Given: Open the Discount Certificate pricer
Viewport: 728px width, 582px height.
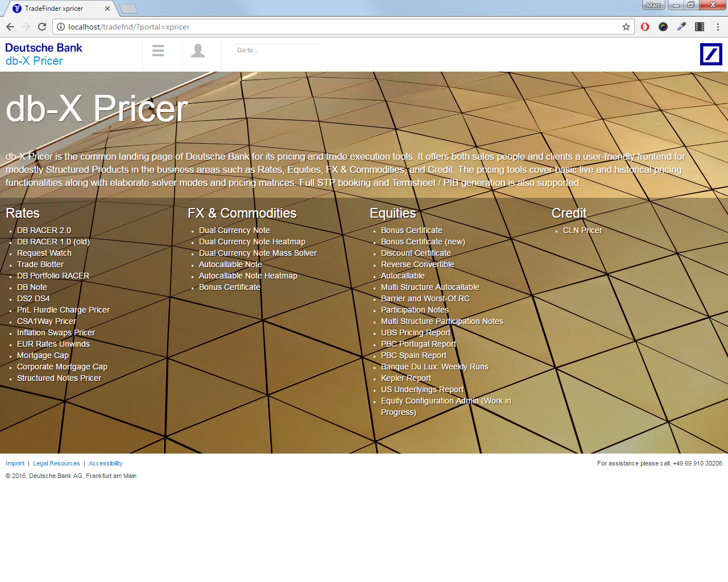Looking at the screenshot, I should tap(416, 253).
